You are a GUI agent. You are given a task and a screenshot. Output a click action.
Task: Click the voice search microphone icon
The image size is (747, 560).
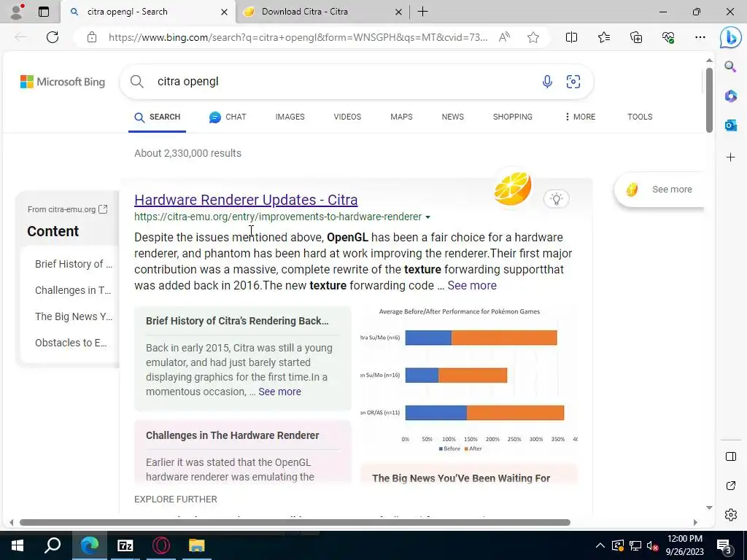(547, 82)
